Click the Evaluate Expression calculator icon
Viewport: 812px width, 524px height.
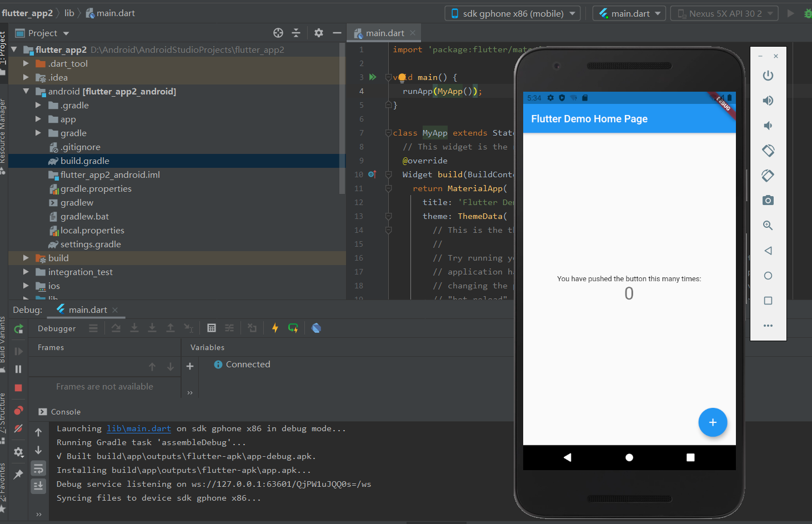pos(212,328)
